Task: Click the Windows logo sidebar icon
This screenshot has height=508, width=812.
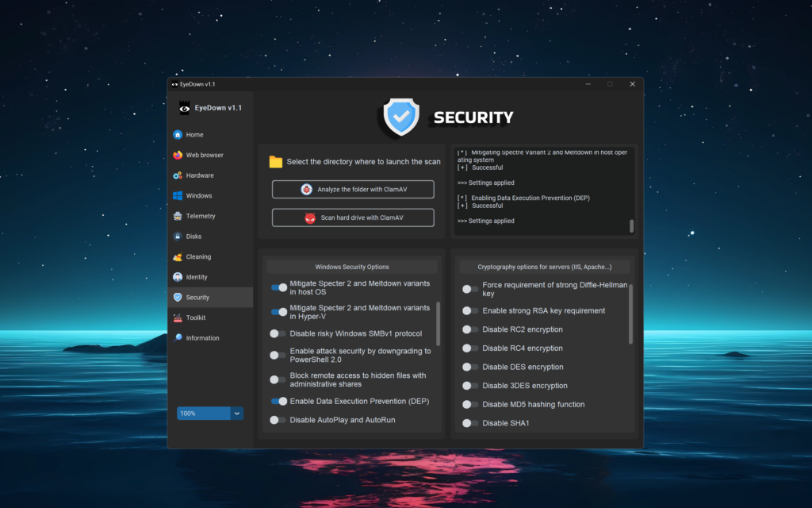Action: tap(178, 196)
